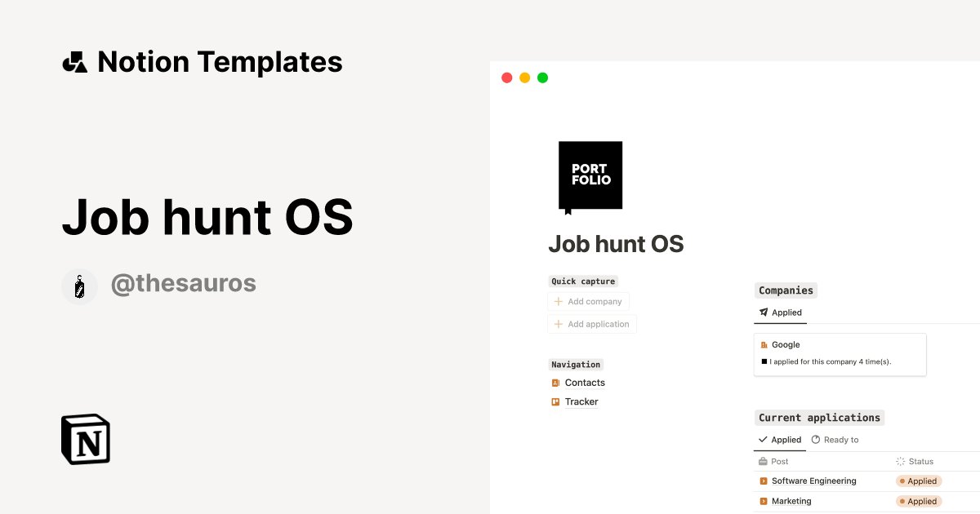Open the Status dropdown for Software Engineering
Viewport: 980px width, 514px height.
tap(918, 481)
